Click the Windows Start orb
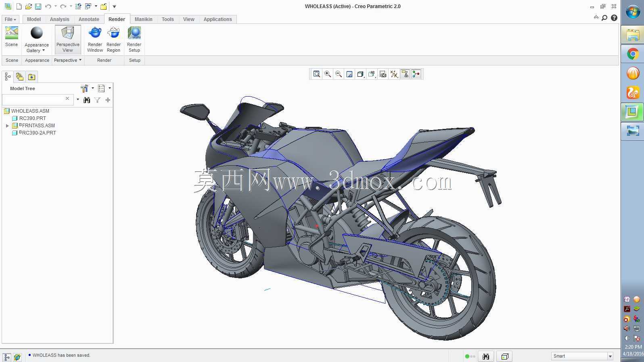 coord(633,12)
